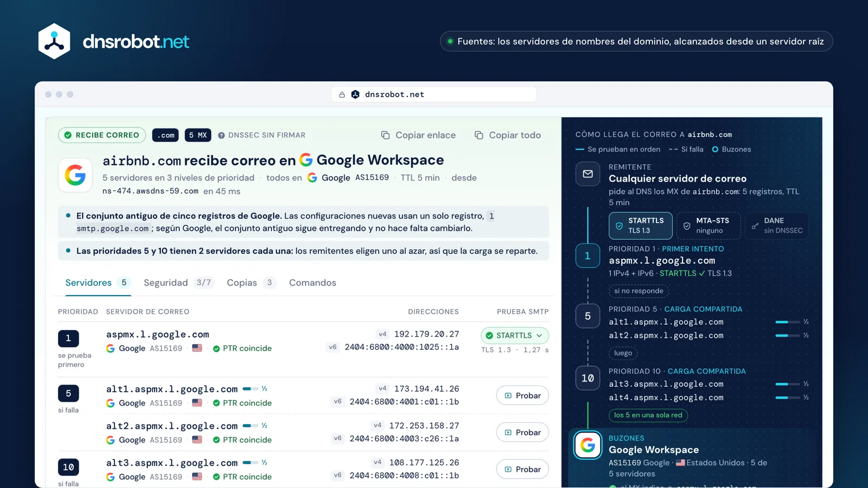Viewport: 868px width, 488px height.
Task: Click the info icon next to DNSSEC SIN FIRMAR
Action: point(221,136)
